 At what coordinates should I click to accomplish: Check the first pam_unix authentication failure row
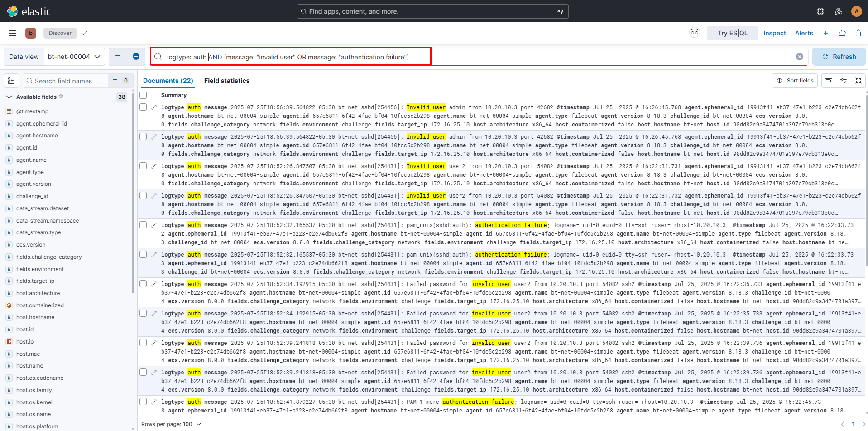tap(143, 225)
